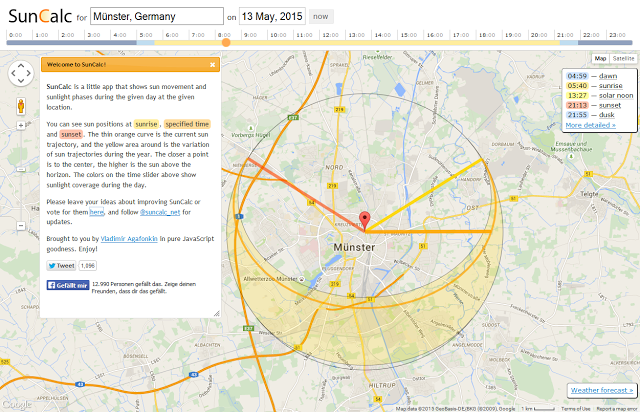Screen dimensions: 640x412
Task: Click the Facebook Gefällt mir button
Action: point(68,285)
